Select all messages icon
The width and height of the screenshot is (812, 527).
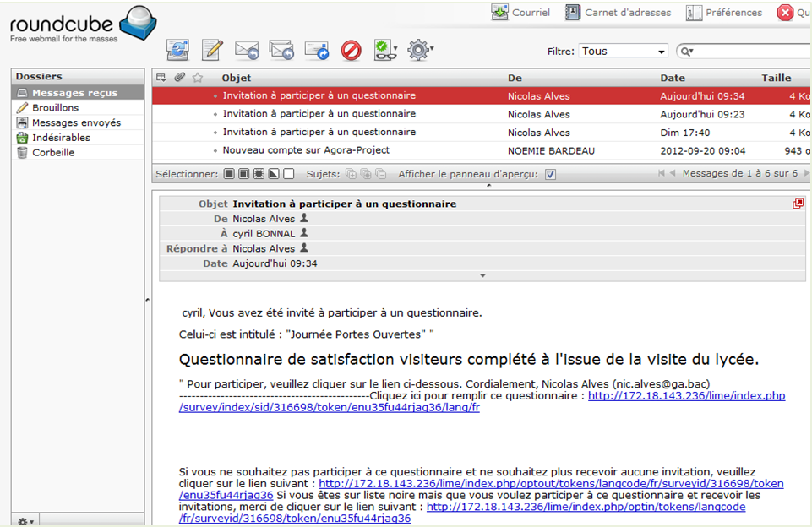229,174
